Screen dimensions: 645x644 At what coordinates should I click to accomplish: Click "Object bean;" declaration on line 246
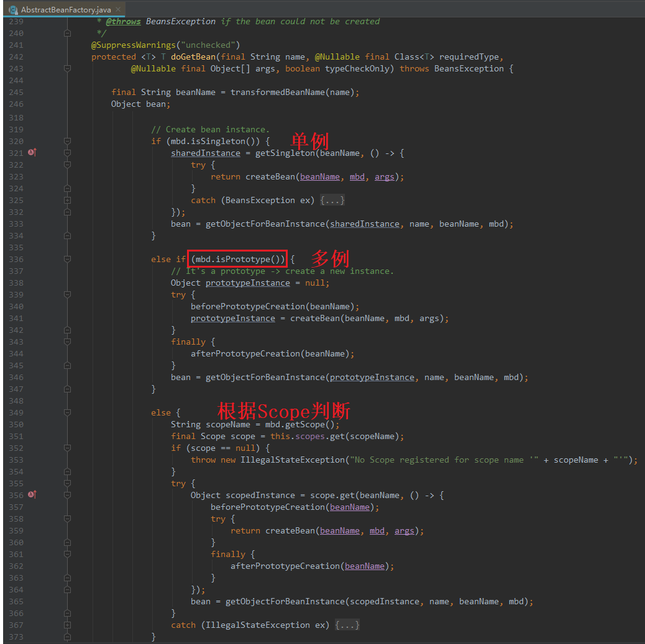pos(140,104)
